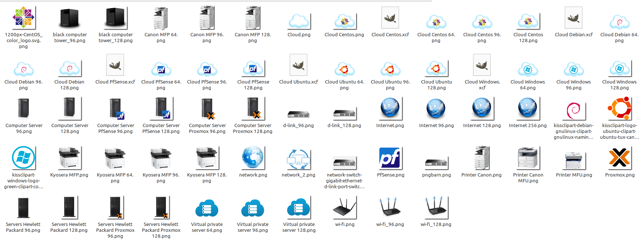The width and height of the screenshot is (644, 245).
Task: Select the Printer Canon.png icon
Action: tap(482, 157)
